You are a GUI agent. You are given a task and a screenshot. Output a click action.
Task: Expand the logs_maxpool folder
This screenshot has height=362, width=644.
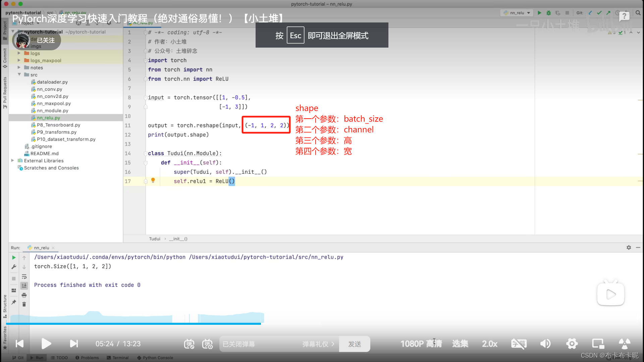18,60
